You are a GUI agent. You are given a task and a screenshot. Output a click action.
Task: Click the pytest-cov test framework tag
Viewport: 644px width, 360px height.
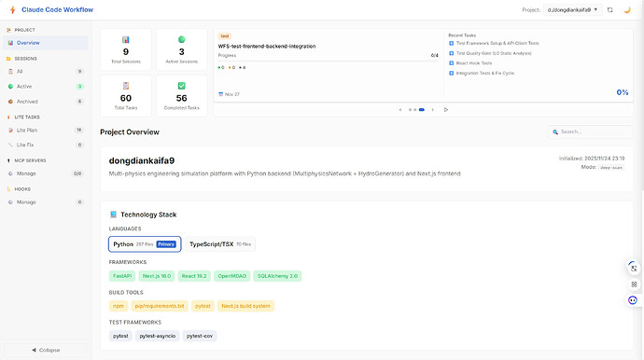(200, 336)
